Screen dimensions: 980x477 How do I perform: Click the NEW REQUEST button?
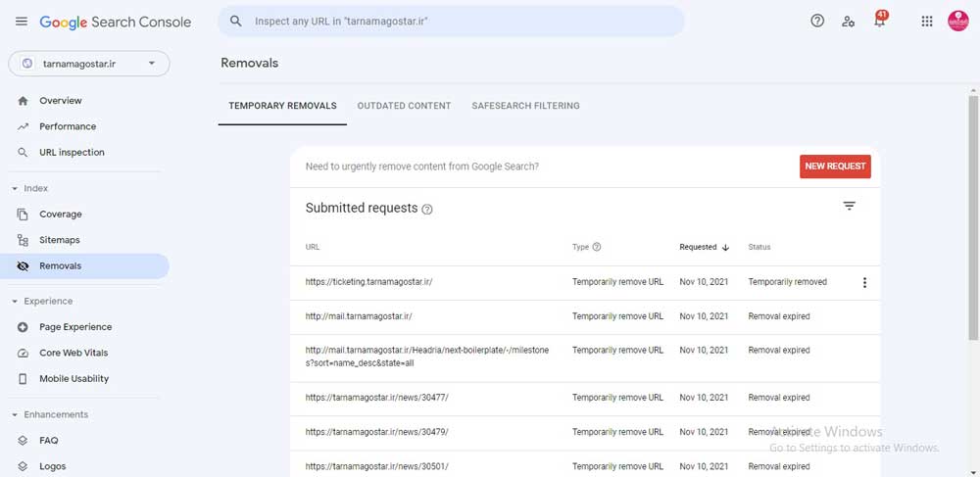[835, 167]
